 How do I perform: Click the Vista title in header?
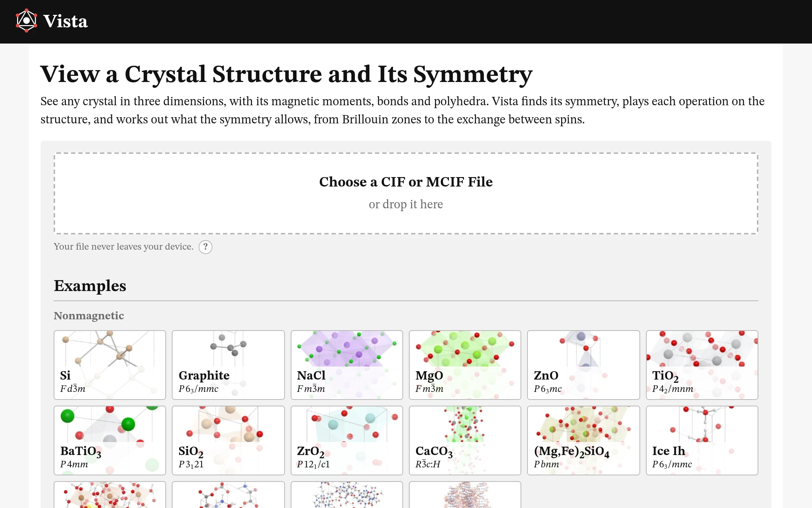point(66,21)
